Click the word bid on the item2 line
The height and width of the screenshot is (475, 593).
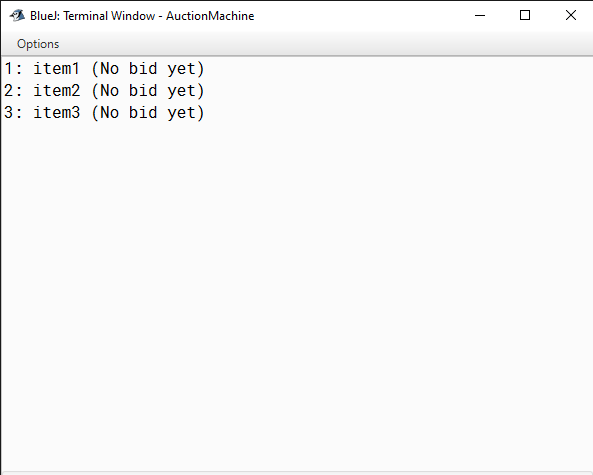[143, 91]
